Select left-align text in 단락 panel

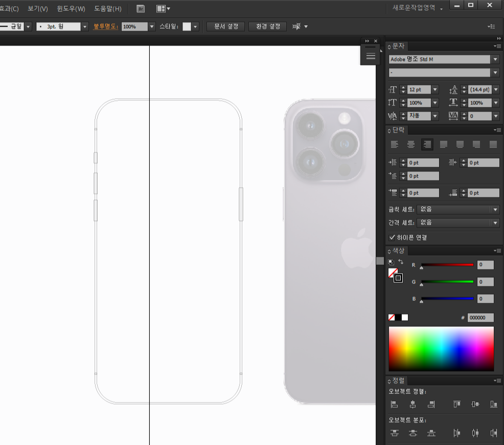395,144
